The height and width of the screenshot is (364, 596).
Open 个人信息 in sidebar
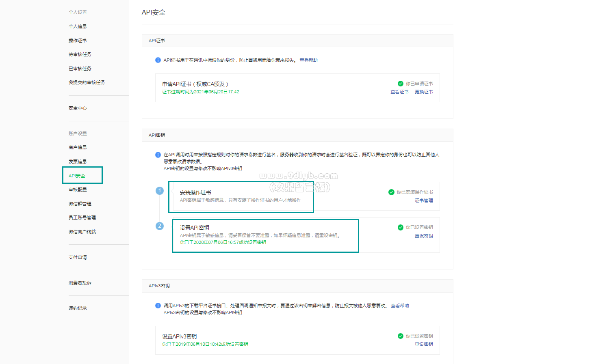pos(78,26)
